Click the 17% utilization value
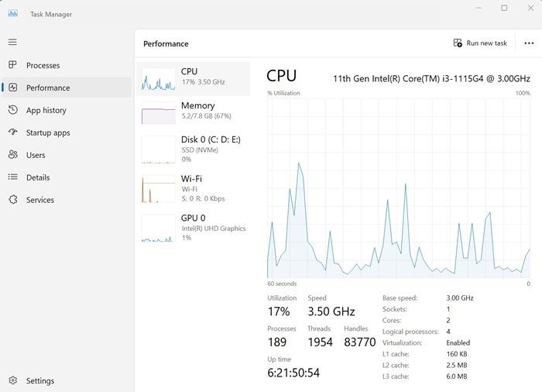 pos(279,311)
